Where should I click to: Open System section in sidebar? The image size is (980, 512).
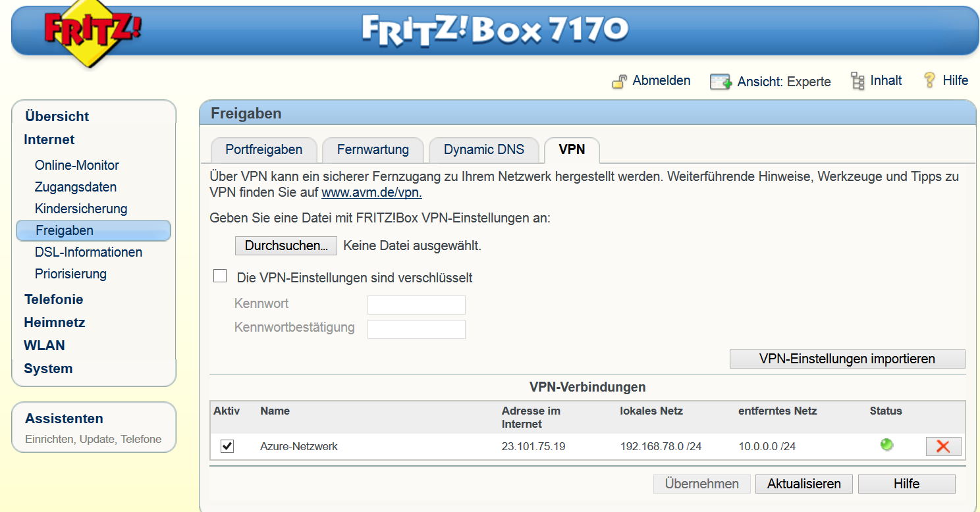coord(48,369)
